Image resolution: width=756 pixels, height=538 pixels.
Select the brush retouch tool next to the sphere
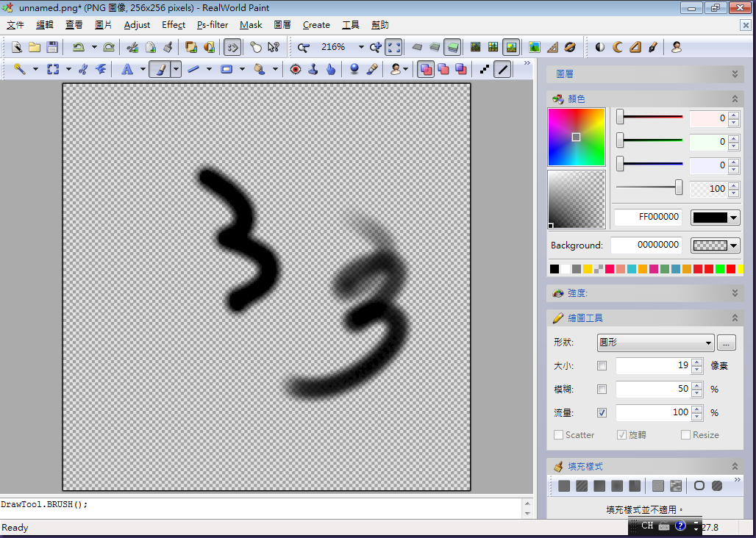coord(371,69)
